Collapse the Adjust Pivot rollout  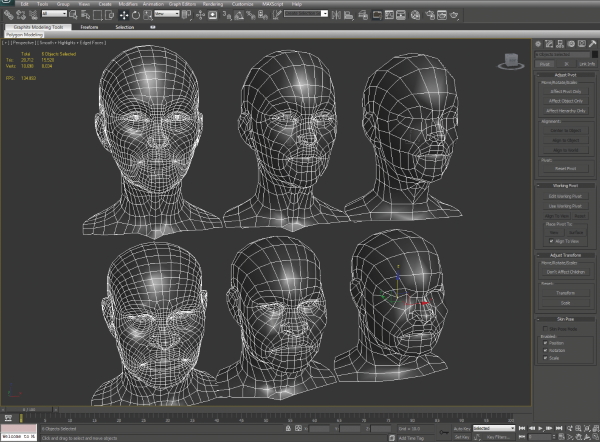coord(564,75)
